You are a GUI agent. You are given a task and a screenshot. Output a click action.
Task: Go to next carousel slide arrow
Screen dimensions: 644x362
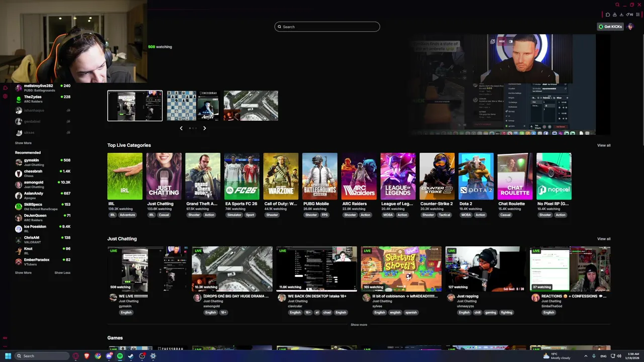[x=204, y=128]
